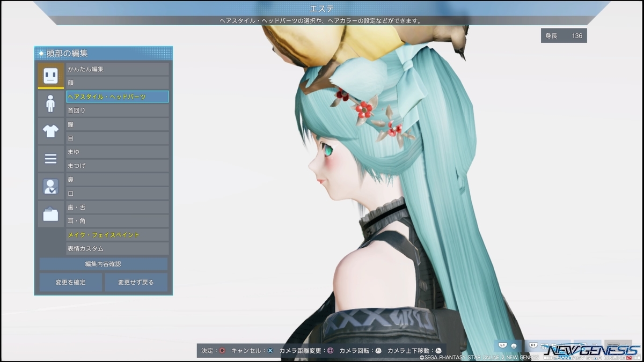Click the キャンセル hint label
Viewport: 644px width, 362px height.
click(247, 351)
